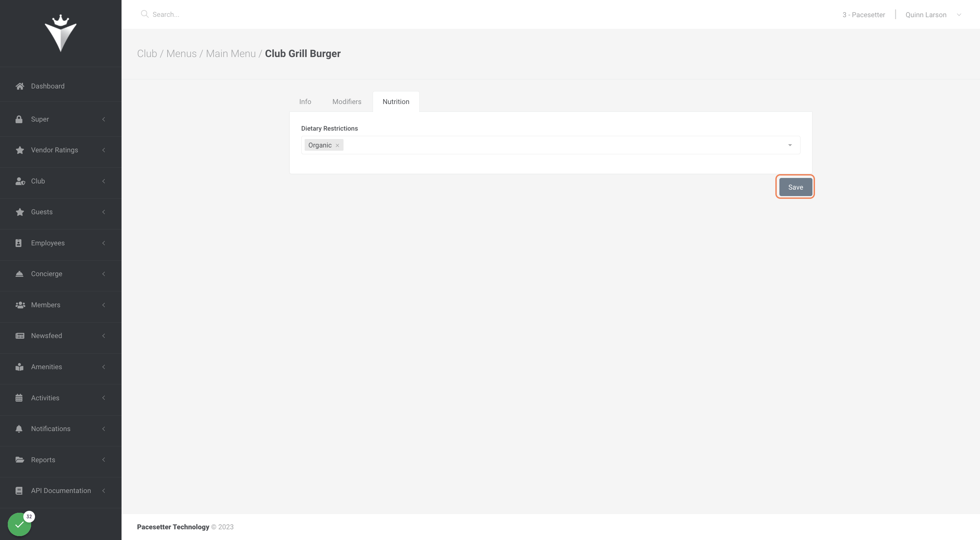Click the Members group icon
Screen dimensions: 980x540
pos(20,305)
